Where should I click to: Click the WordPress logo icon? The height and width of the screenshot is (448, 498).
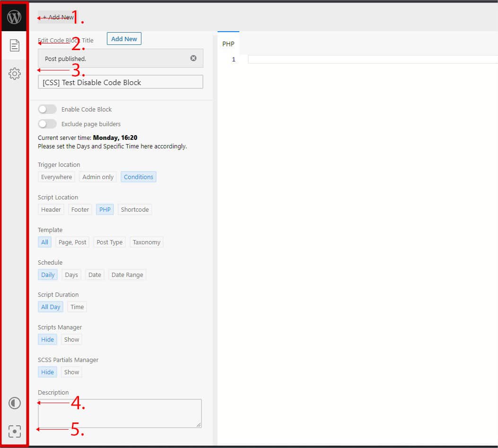pos(14,17)
